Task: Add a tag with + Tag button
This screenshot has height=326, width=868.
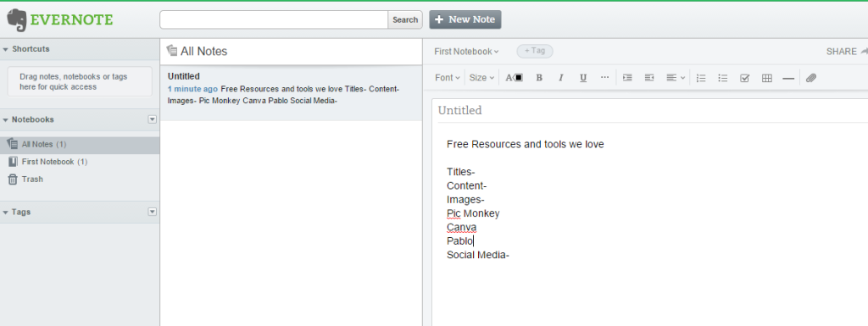Action: point(535,51)
